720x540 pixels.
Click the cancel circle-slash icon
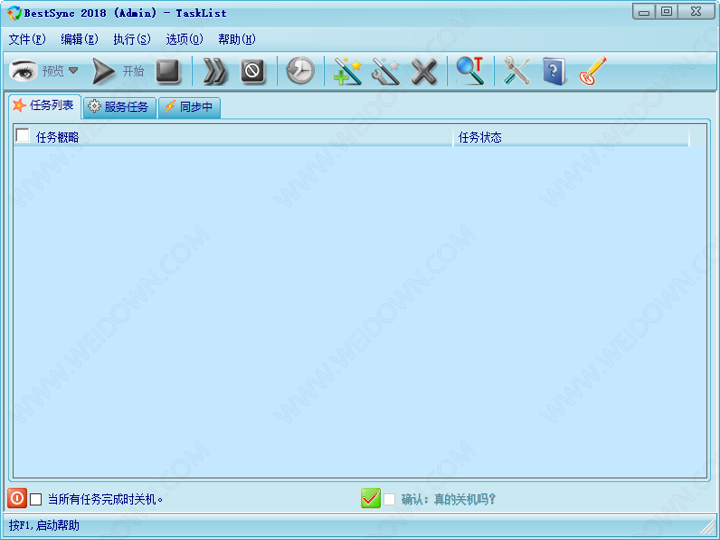[x=253, y=72]
